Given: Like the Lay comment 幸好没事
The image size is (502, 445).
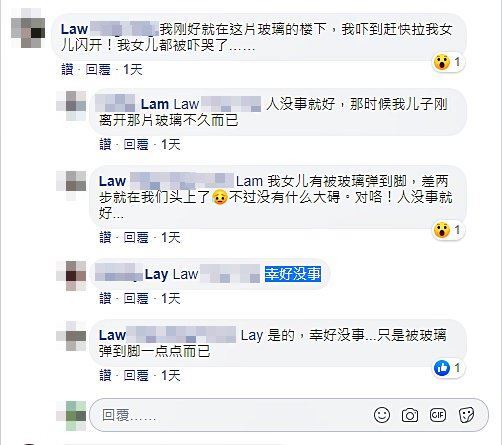Looking at the screenshot, I should 105,298.
